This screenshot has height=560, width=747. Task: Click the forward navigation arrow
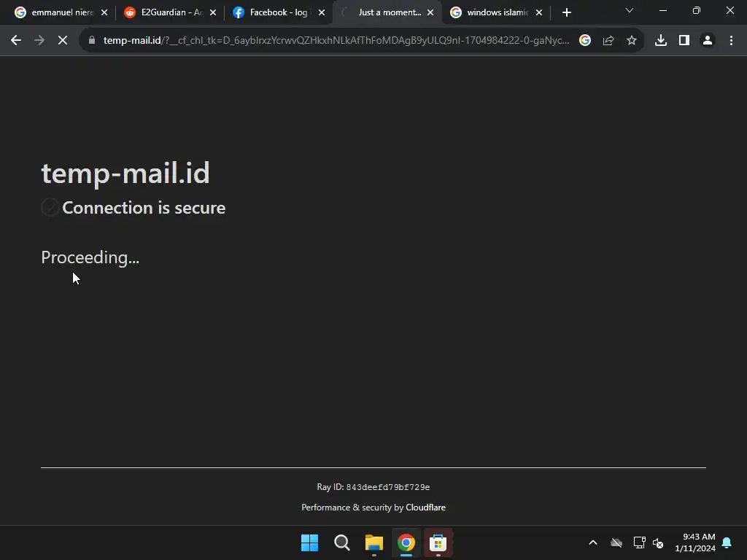[39, 41]
